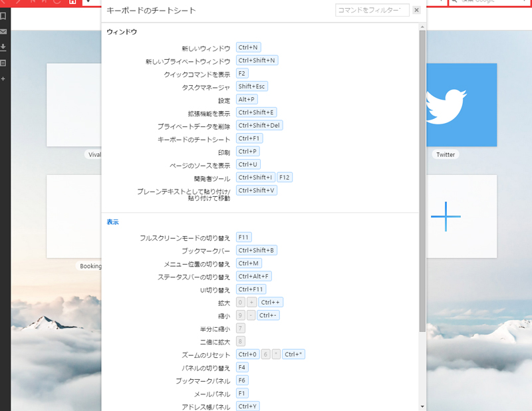Click the F4 shortcut badge
The width and height of the screenshot is (532, 411).
pyautogui.click(x=242, y=368)
